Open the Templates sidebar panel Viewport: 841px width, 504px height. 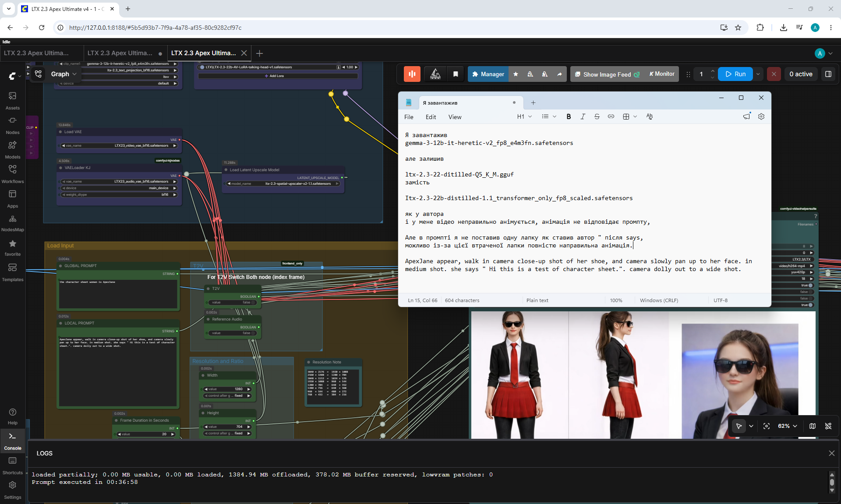click(13, 272)
